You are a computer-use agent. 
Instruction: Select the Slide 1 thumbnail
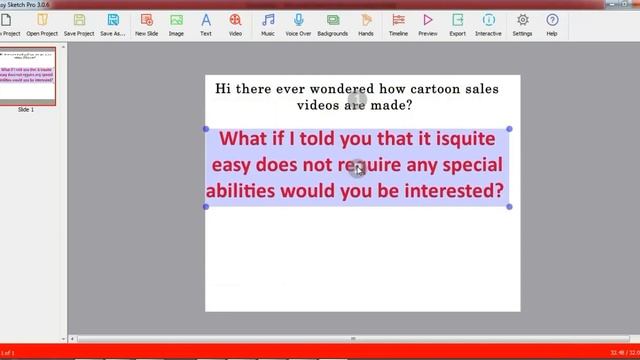pos(27,76)
